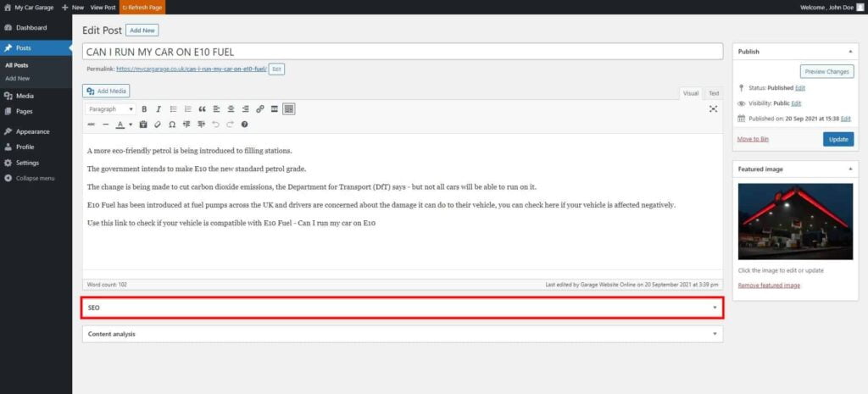
Task: Click the Add Media button
Action: tap(106, 91)
